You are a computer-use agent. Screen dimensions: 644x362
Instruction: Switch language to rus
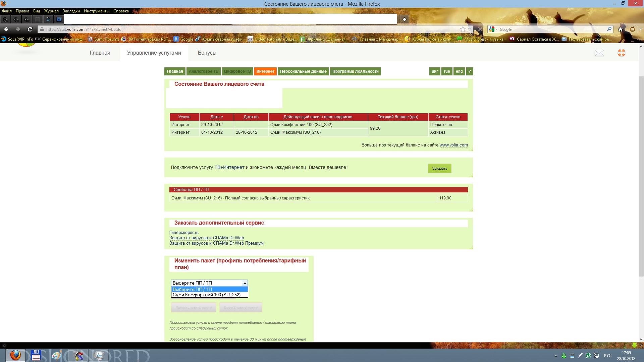[447, 71]
